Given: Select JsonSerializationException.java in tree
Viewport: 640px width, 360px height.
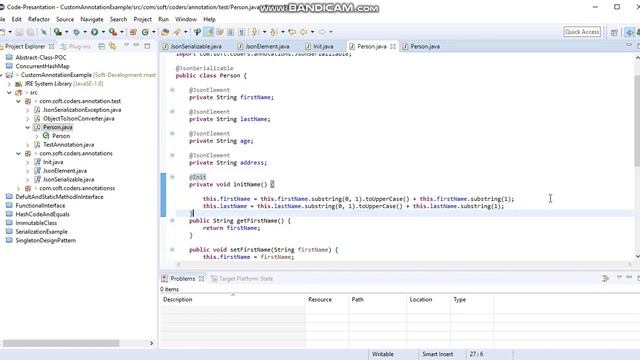Looking at the screenshot, I should 82,110.
